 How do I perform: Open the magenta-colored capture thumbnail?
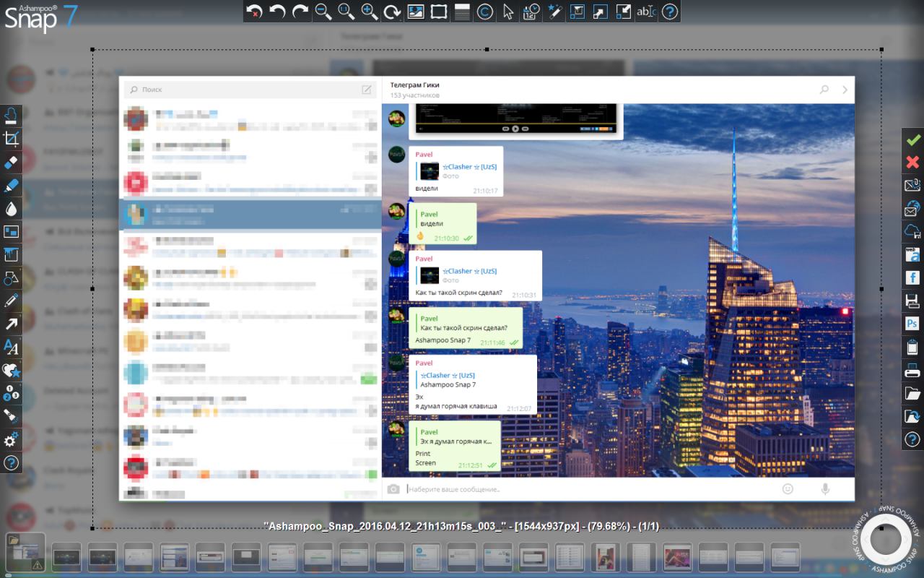pyautogui.click(x=677, y=558)
